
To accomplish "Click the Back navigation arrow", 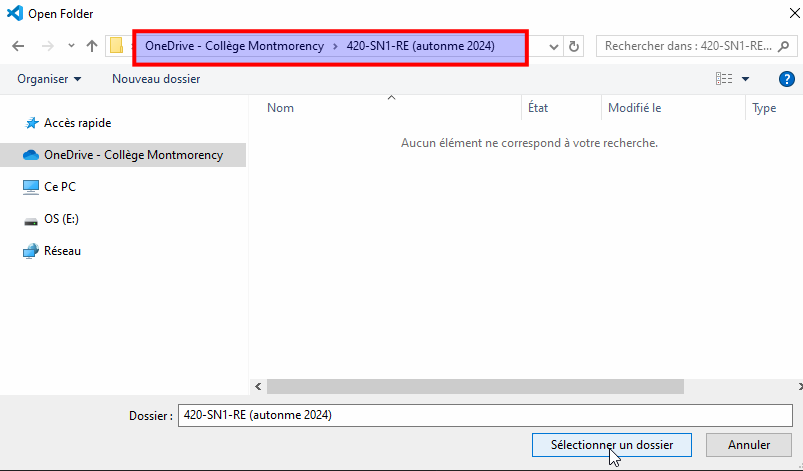I will click(x=18, y=46).
